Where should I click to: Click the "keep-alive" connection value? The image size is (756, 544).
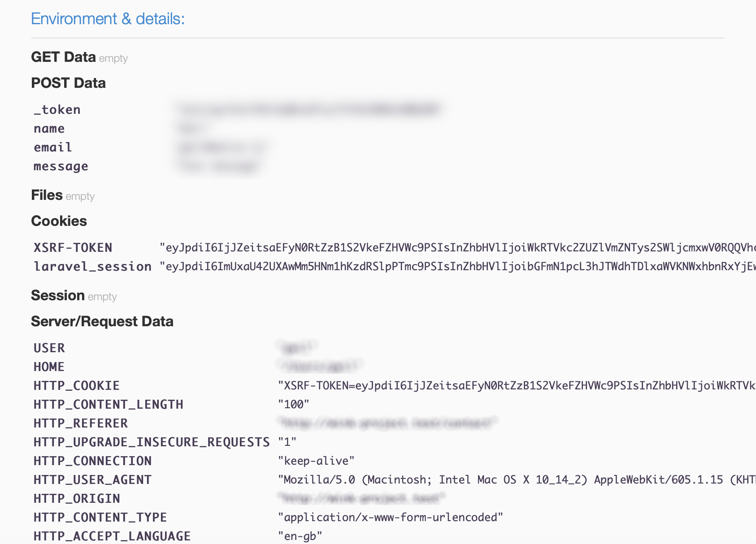316,461
